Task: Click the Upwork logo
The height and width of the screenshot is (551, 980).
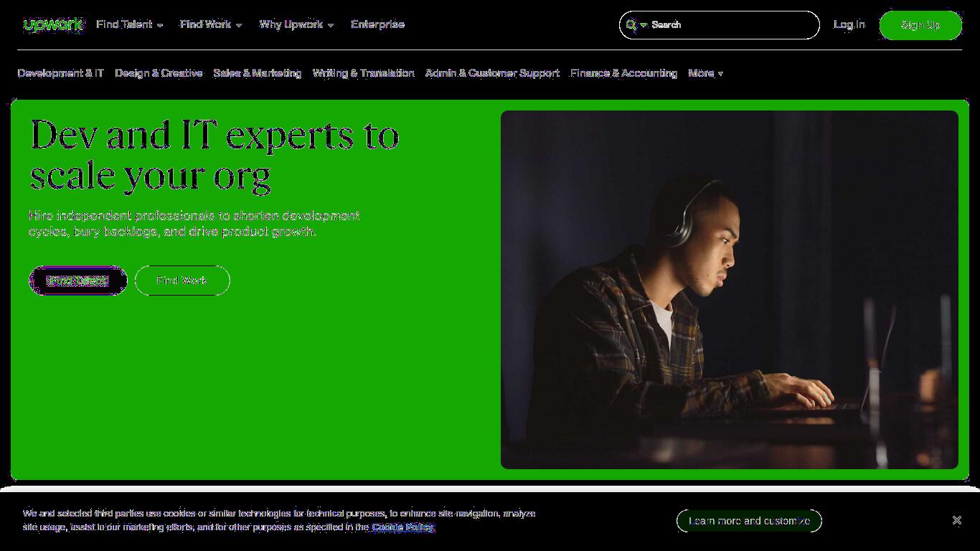Action: click(x=54, y=25)
